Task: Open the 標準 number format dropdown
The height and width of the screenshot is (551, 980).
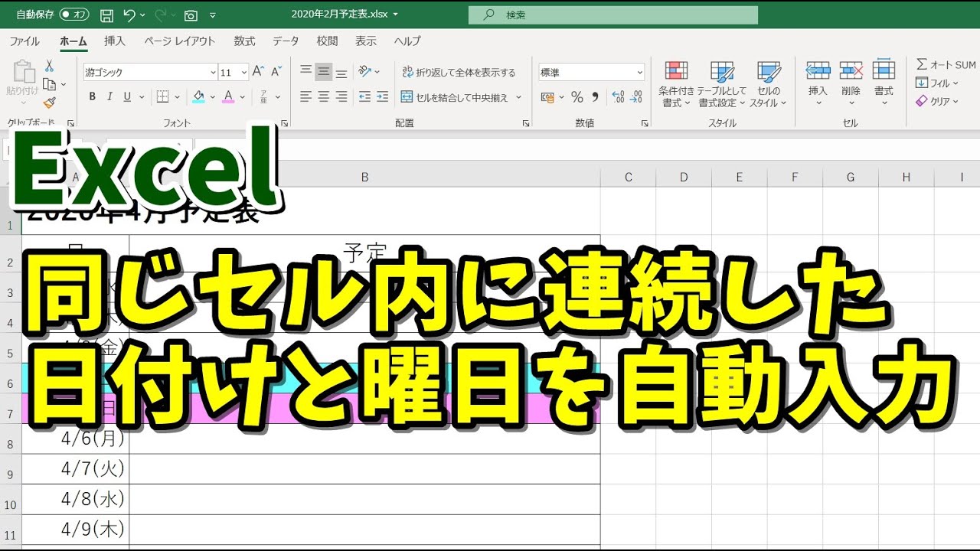Action: click(x=639, y=73)
